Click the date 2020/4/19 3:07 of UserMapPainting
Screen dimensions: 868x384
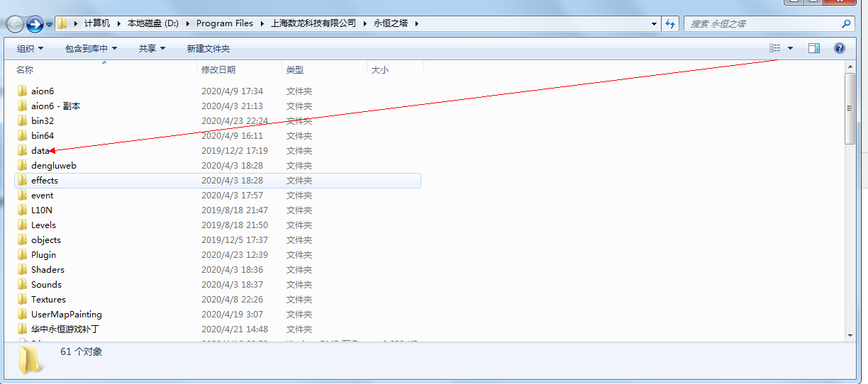point(232,314)
